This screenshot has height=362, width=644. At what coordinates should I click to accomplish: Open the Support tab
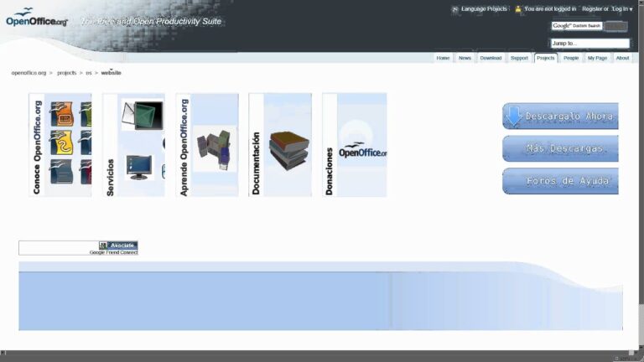click(x=519, y=59)
